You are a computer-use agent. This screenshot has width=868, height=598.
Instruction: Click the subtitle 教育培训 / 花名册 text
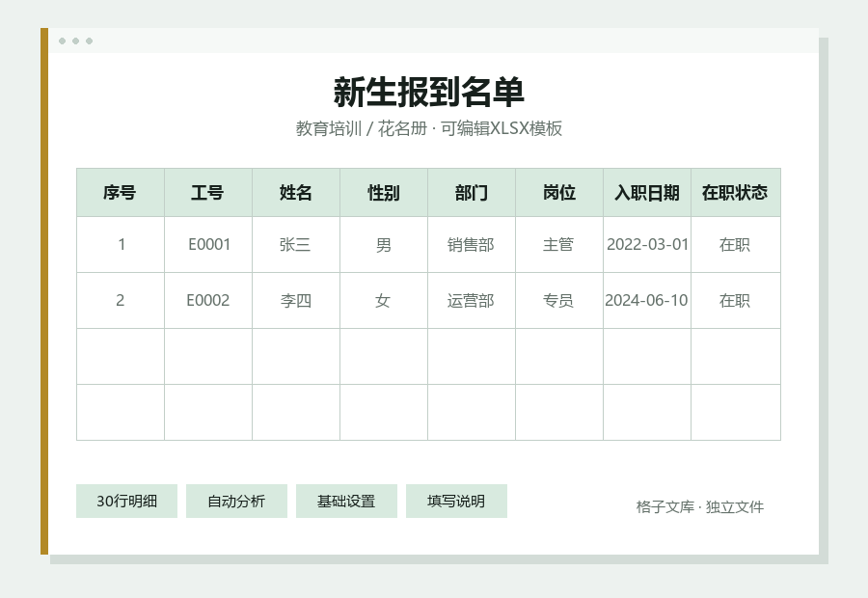click(362, 128)
